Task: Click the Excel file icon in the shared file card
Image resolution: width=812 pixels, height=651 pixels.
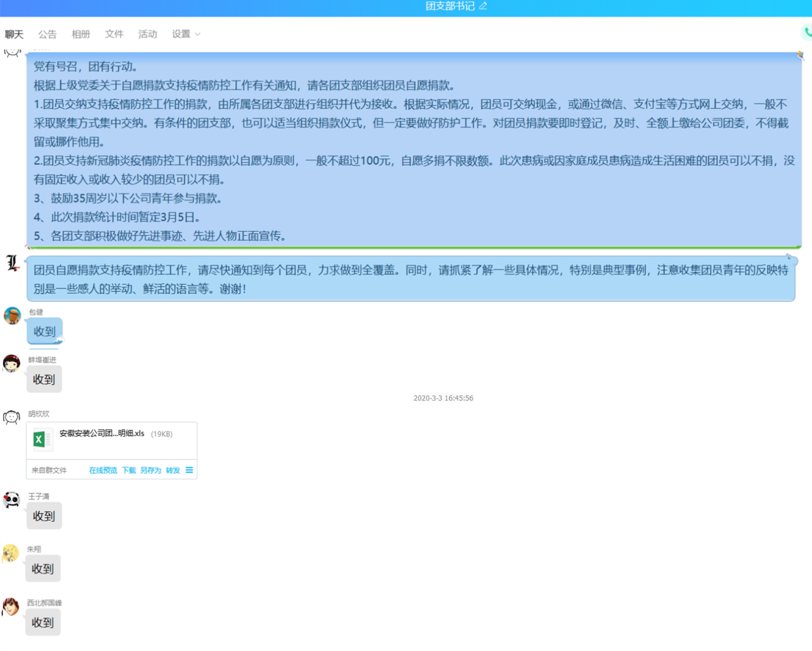Action: (x=39, y=439)
